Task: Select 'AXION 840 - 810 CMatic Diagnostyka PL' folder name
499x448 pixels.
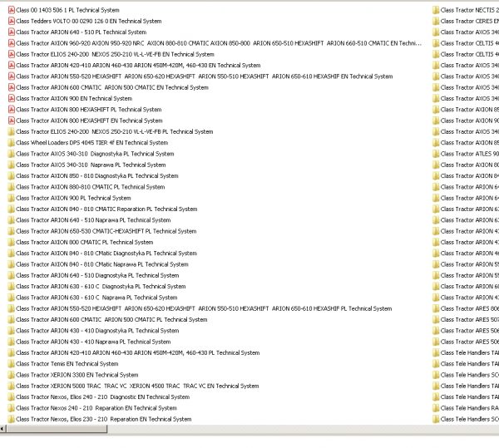Action: [106, 254]
